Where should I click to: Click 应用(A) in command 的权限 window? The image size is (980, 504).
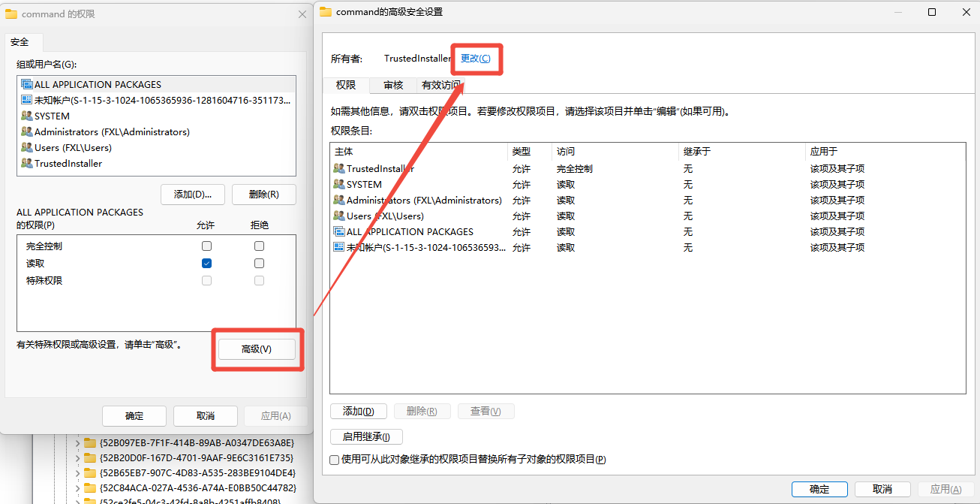pos(275,415)
